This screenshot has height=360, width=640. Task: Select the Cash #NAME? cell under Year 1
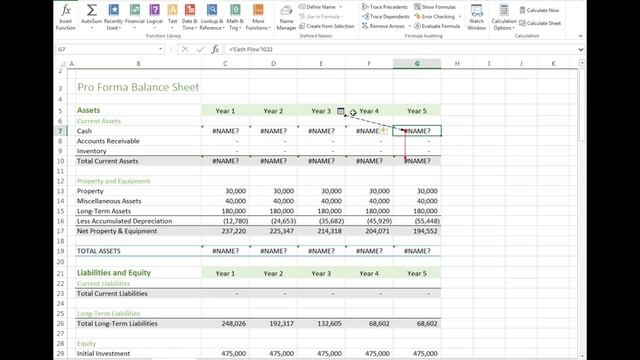tap(225, 131)
